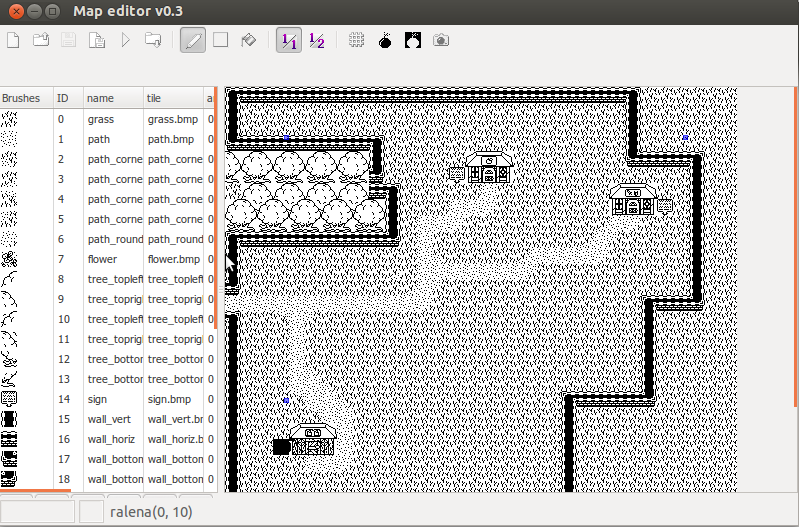Toggle the grid display icon
This screenshot has height=527, width=799.
pyautogui.click(x=357, y=41)
